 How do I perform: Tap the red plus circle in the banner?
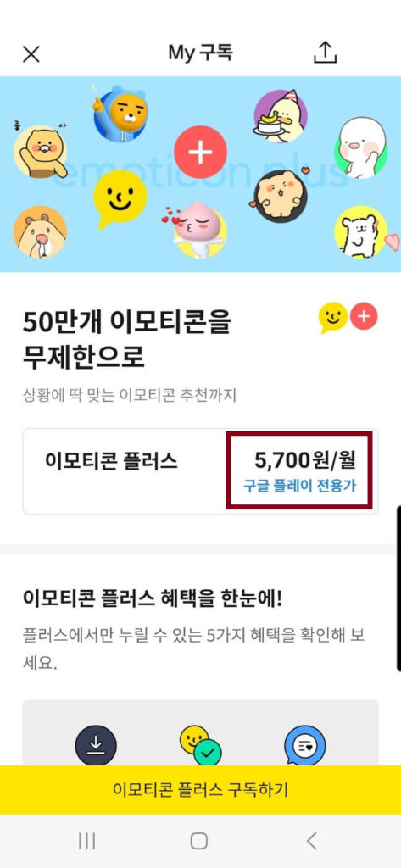[x=200, y=152]
